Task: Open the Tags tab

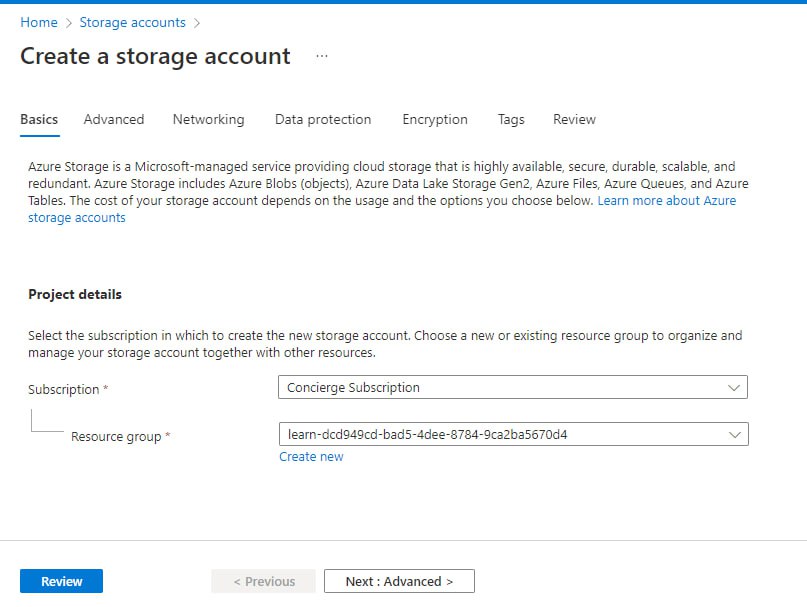Action: (x=511, y=119)
